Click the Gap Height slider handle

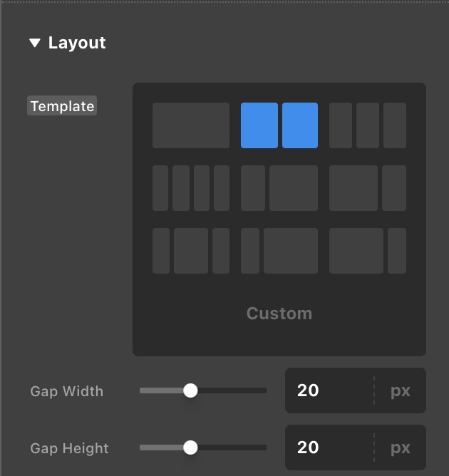(x=190, y=447)
